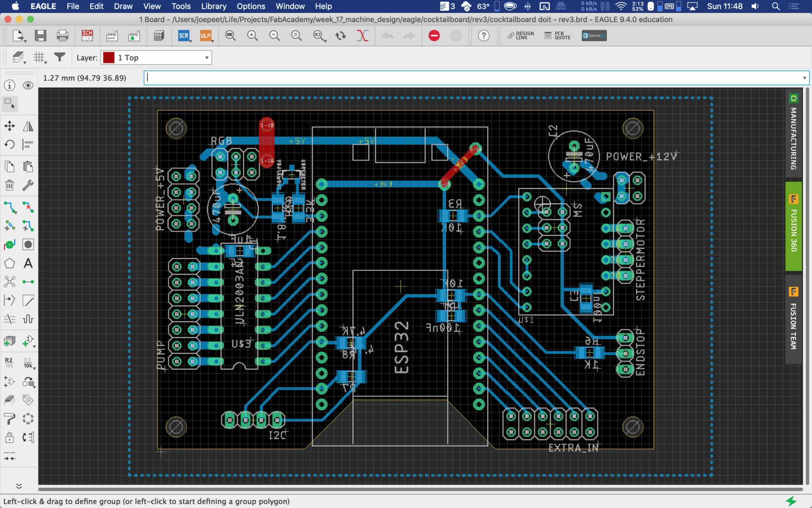Click the Info tool icon
The height and width of the screenshot is (508, 812).
pos(9,85)
